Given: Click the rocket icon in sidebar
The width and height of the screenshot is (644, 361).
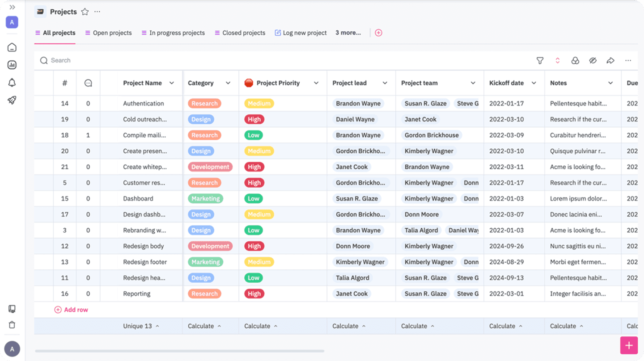Looking at the screenshot, I should coord(12,100).
